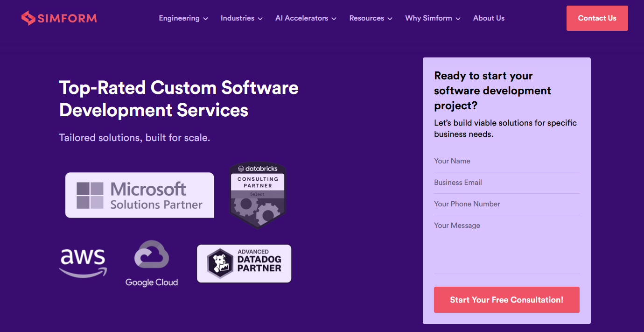644x332 pixels.
Task: Focus the Your Message text area
Action: tap(507, 245)
